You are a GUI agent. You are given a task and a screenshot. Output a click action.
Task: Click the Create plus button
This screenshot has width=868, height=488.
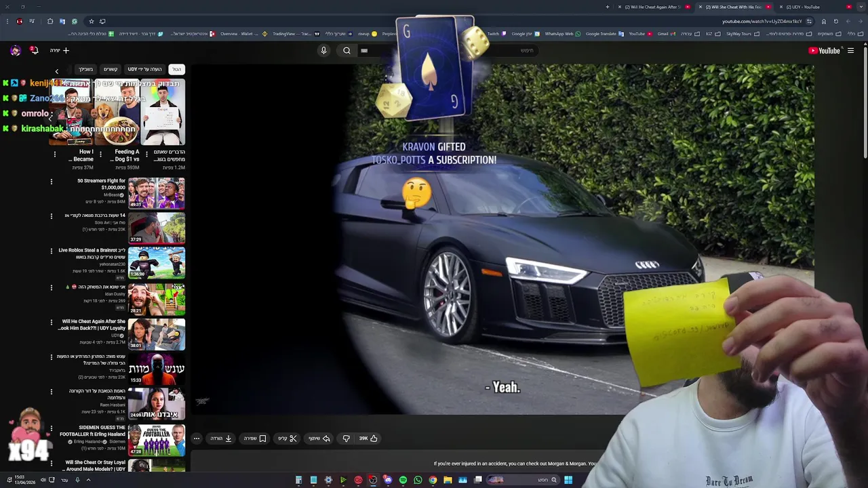(x=60, y=50)
